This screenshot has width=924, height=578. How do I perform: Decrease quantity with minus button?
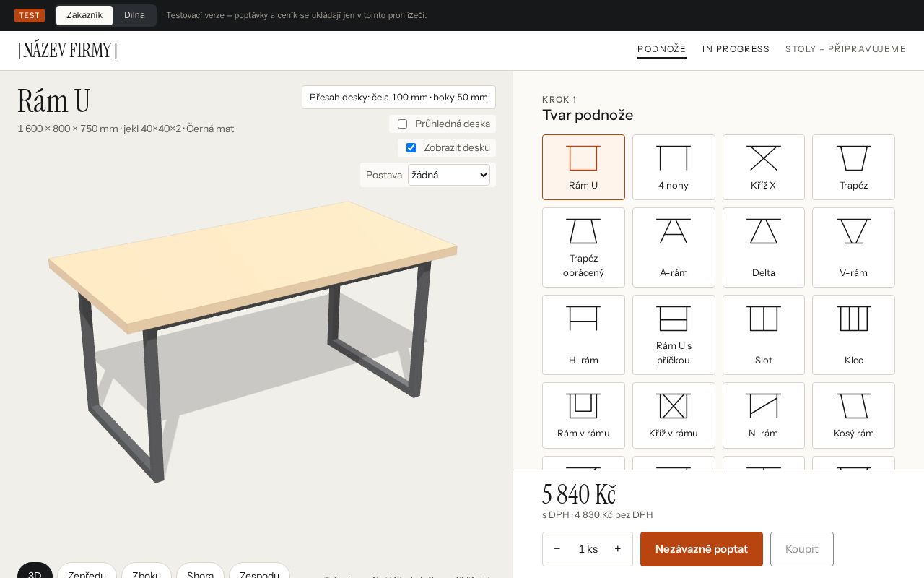pos(557,549)
